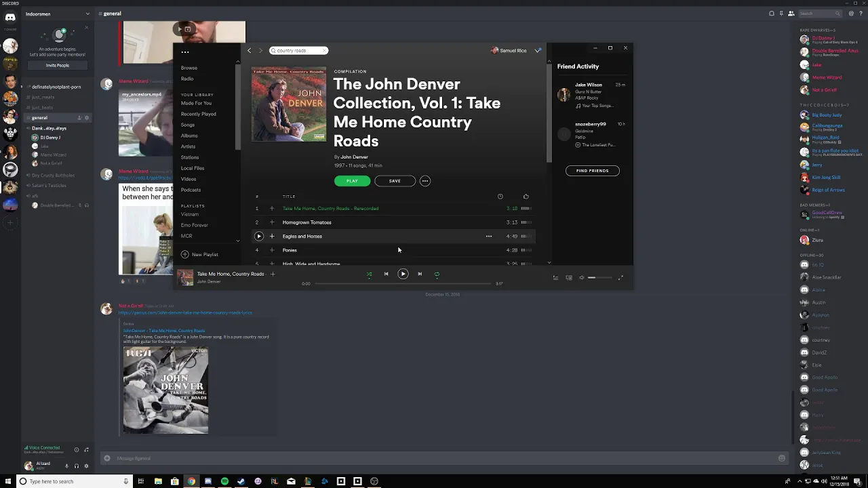Sort tracks by the clock duration header
The width and height of the screenshot is (868, 488).
tap(500, 197)
